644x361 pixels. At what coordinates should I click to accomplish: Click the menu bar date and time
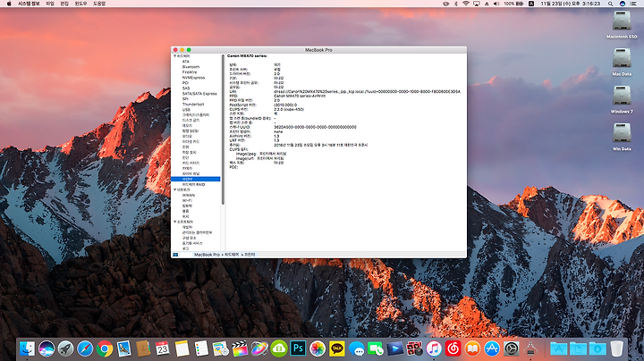pyautogui.click(x=570, y=4)
